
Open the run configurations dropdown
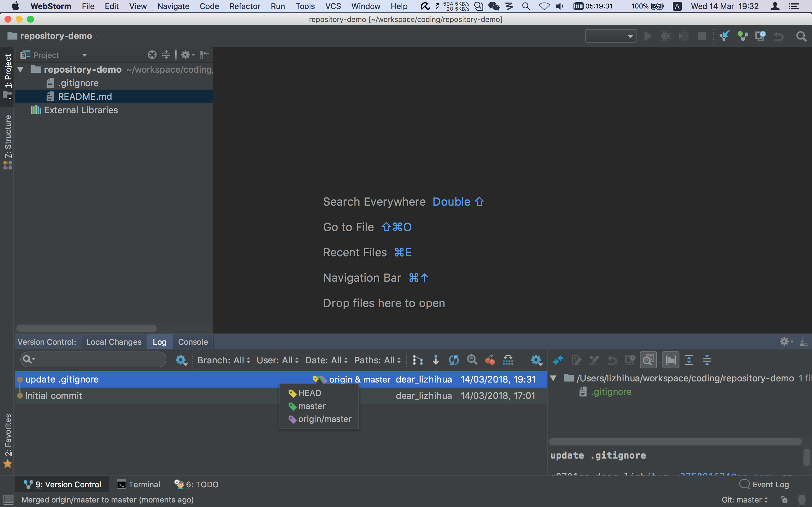(610, 35)
